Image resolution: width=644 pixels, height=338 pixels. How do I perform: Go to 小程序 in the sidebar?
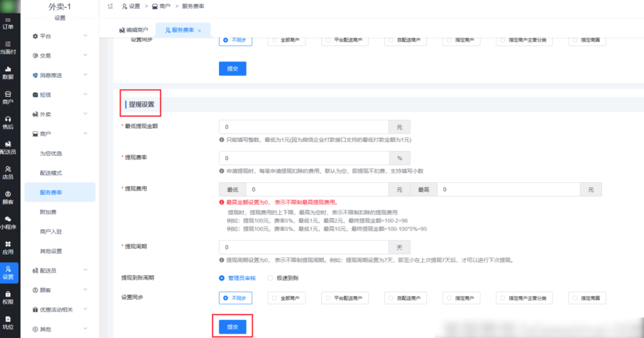coord(8,222)
